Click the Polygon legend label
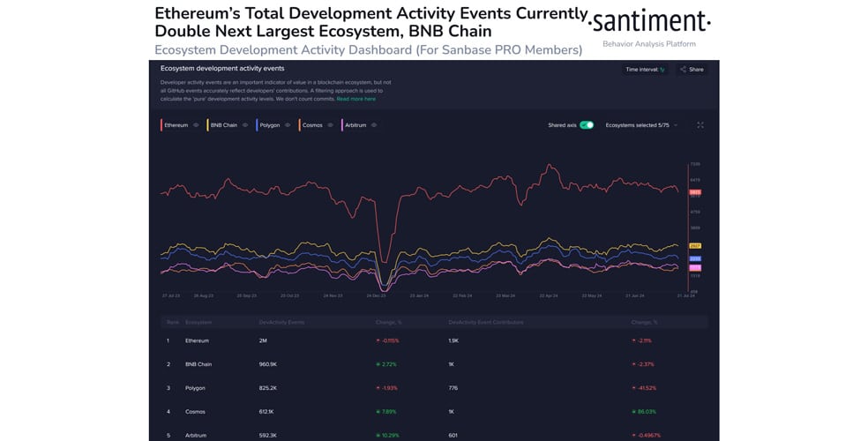The width and height of the screenshot is (868, 441). [x=270, y=125]
